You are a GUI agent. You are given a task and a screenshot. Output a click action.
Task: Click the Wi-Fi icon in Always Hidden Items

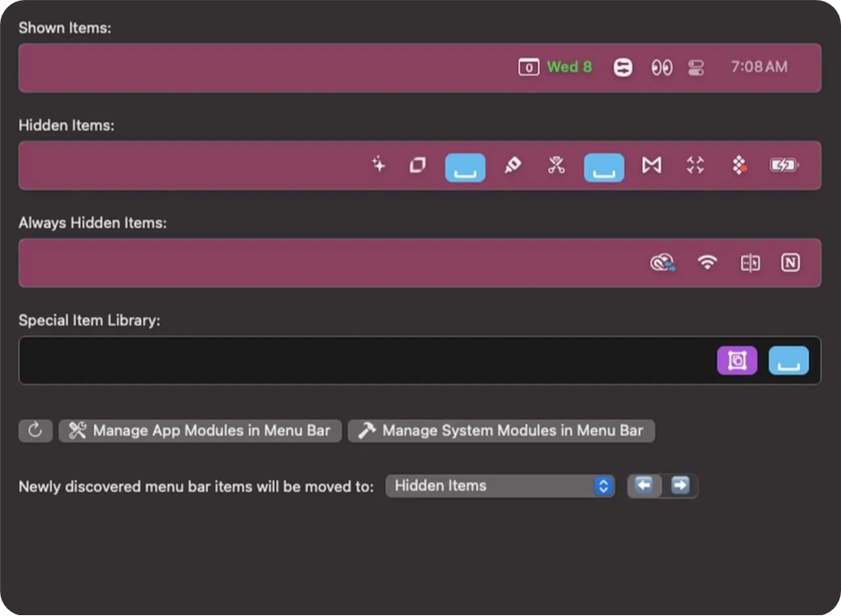[707, 262]
